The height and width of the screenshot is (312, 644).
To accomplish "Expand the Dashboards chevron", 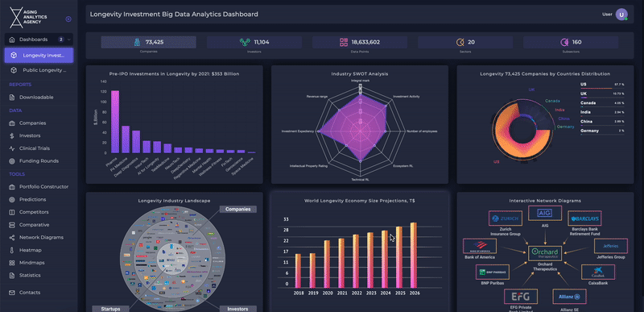I will [x=69, y=40].
